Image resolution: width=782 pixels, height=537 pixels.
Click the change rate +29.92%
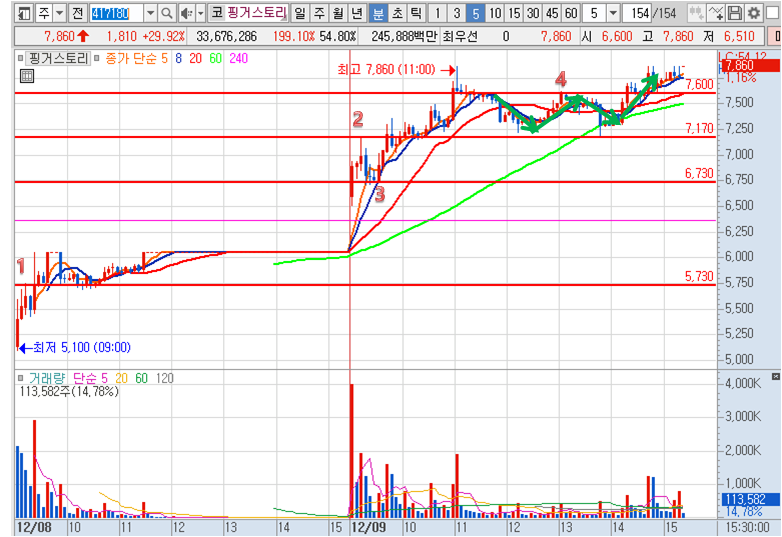click(163, 36)
